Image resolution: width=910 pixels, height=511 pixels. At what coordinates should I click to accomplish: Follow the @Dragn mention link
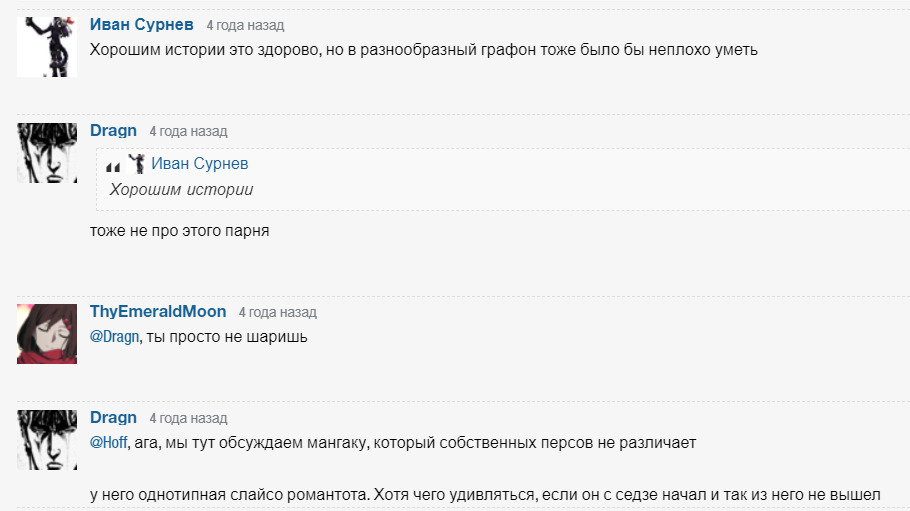tap(115, 337)
